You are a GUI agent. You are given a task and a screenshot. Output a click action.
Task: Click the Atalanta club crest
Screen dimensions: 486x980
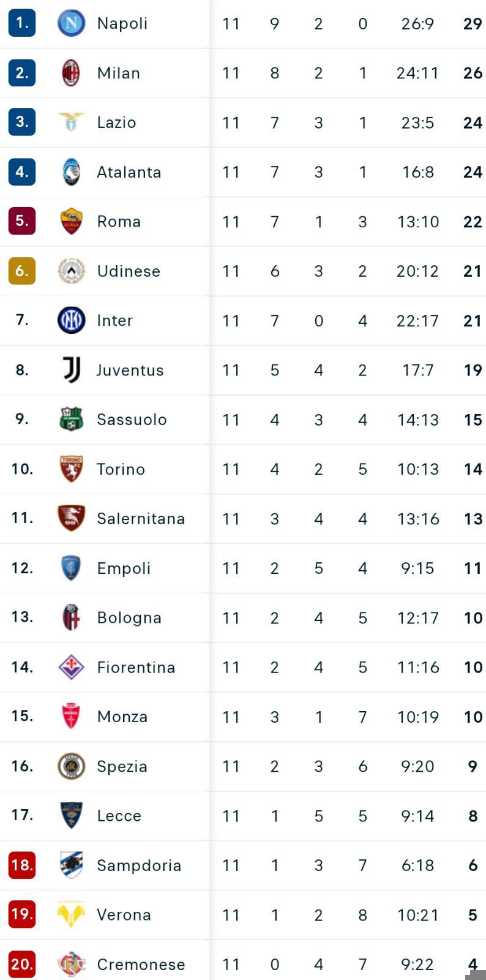click(x=71, y=171)
